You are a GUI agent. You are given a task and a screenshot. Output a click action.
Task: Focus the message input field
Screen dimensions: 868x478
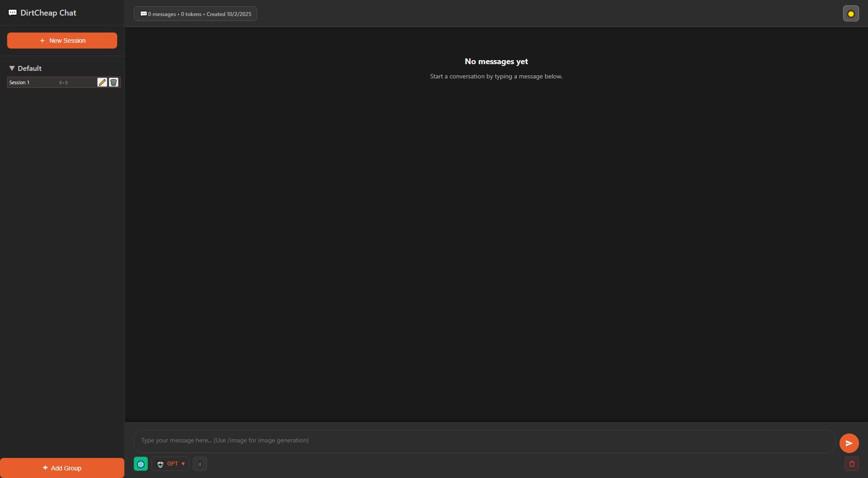click(x=484, y=441)
